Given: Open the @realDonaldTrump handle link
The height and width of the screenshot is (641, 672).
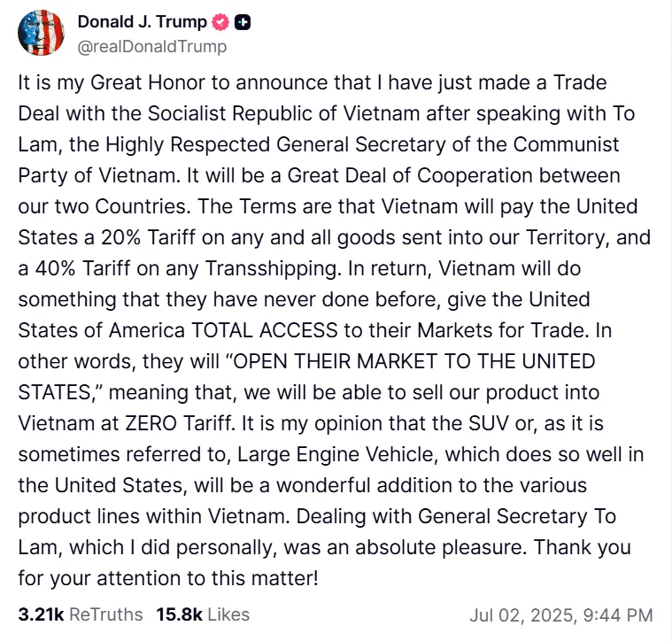Looking at the screenshot, I should tap(152, 46).
